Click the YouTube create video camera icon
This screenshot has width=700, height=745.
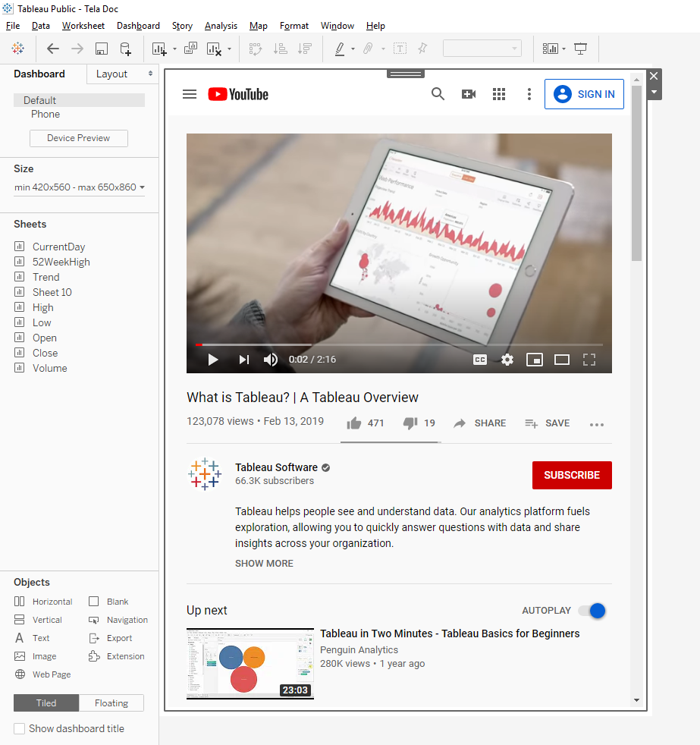469,94
